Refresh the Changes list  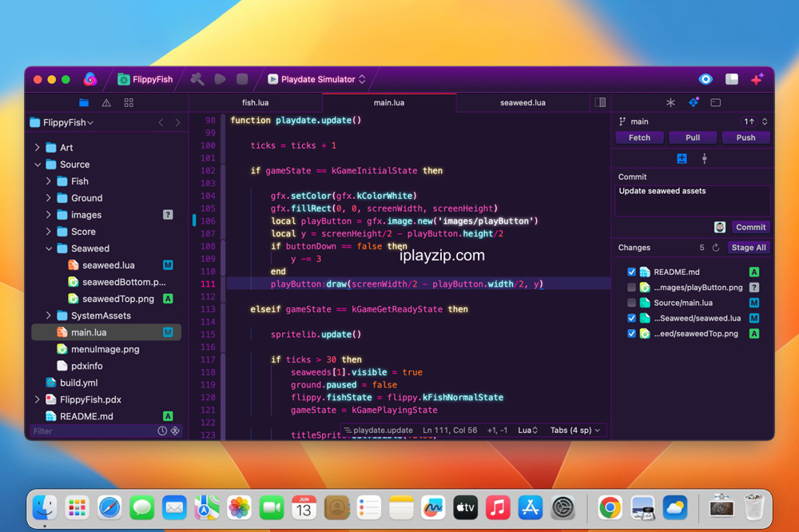pyautogui.click(x=715, y=248)
